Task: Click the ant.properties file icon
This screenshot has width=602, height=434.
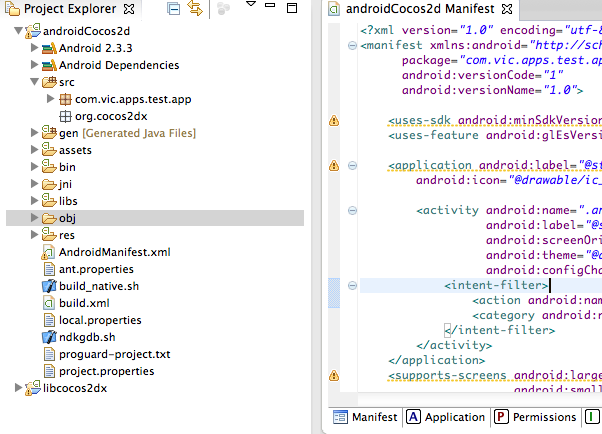Action: click(49, 269)
